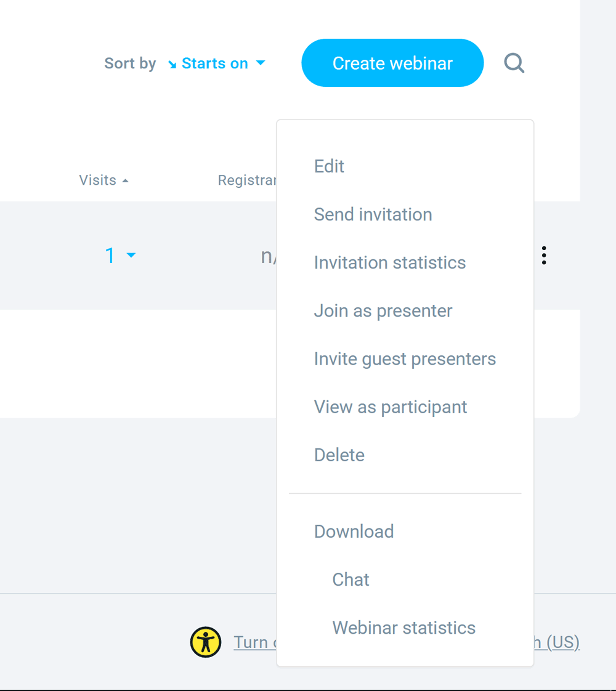Download the Chat log

[x=351, y=580]
